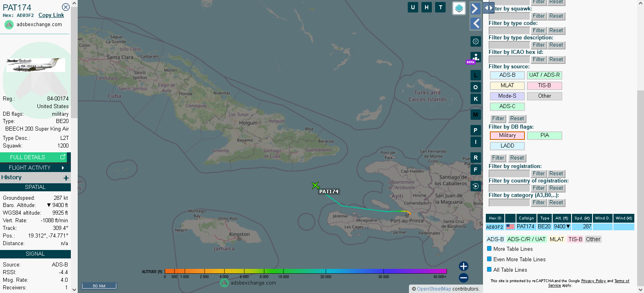The image size is (644, 293).
Task: Toggle the TIS-B source filter
Action: 544,86
